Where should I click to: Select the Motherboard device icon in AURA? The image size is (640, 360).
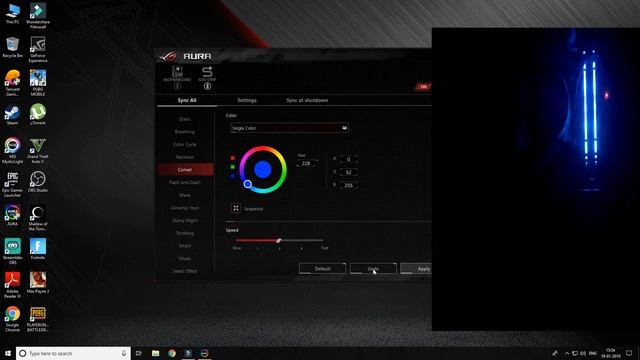tap(177, 72)
